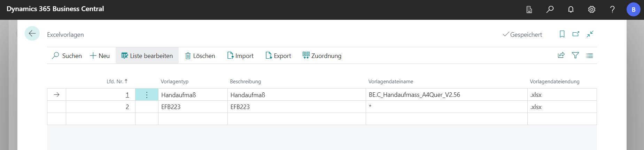The height and width of the screenshot is (150, 644).
Task: Toggle the filter pane icon
Action: [575, 56]
